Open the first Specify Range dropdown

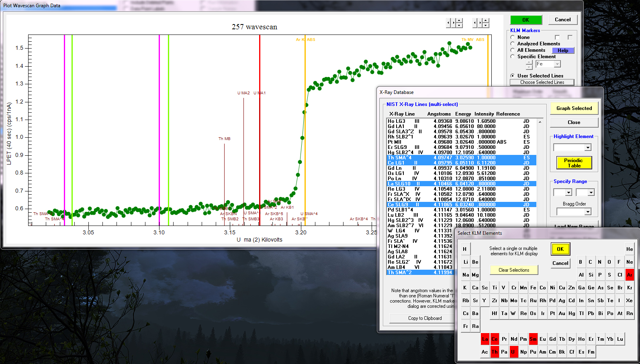tap(568, 193)
